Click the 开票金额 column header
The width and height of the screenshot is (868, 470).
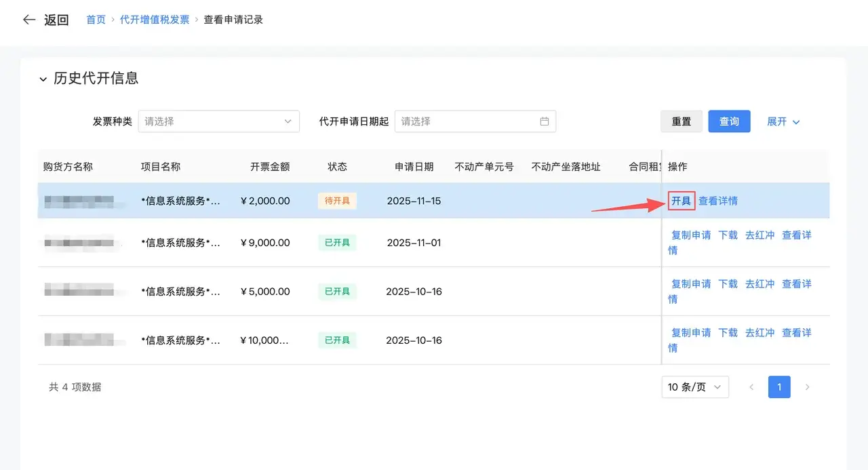pos(270,167)
